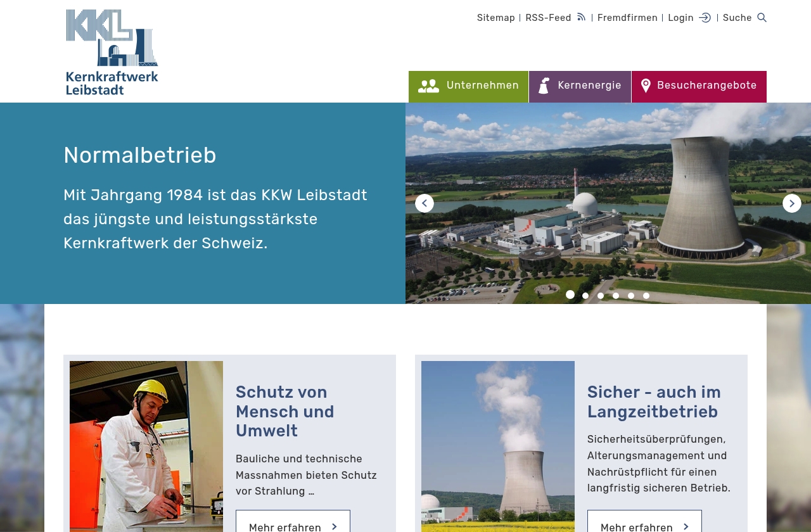811x532 pixels.
Task: Open the Fremdfirmen link
Action: pyautogui.click(x=627, y=18)
